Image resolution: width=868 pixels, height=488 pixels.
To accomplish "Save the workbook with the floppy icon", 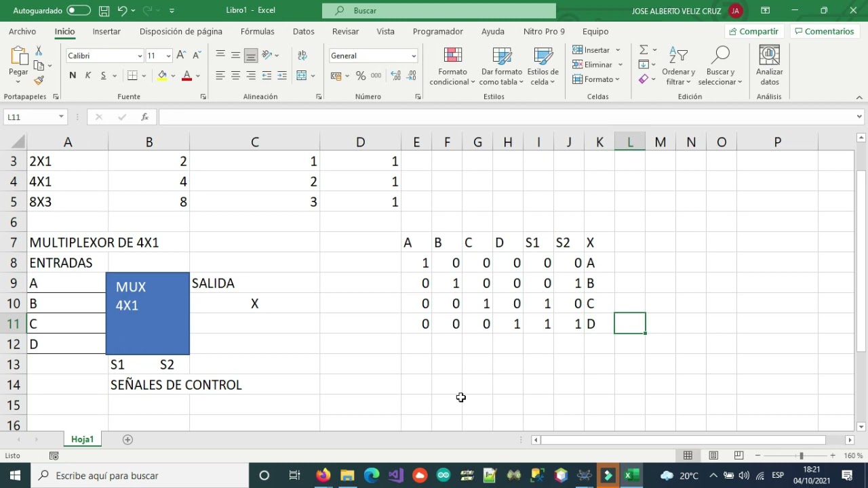I will 104,11.
